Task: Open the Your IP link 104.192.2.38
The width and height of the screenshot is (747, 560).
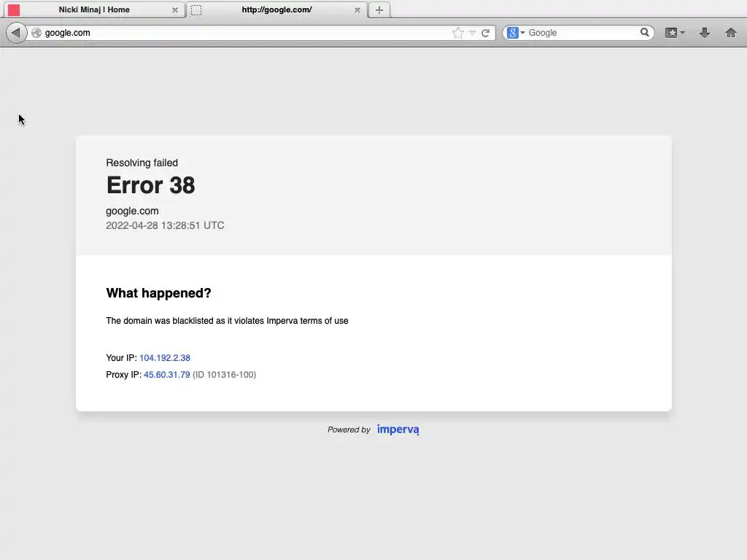Action: tap(165, 358)
